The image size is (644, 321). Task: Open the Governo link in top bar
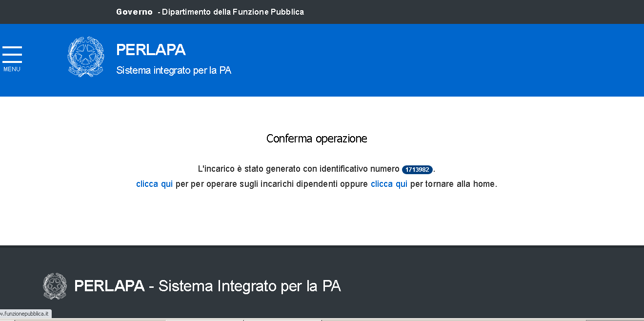tap(134, 12)
